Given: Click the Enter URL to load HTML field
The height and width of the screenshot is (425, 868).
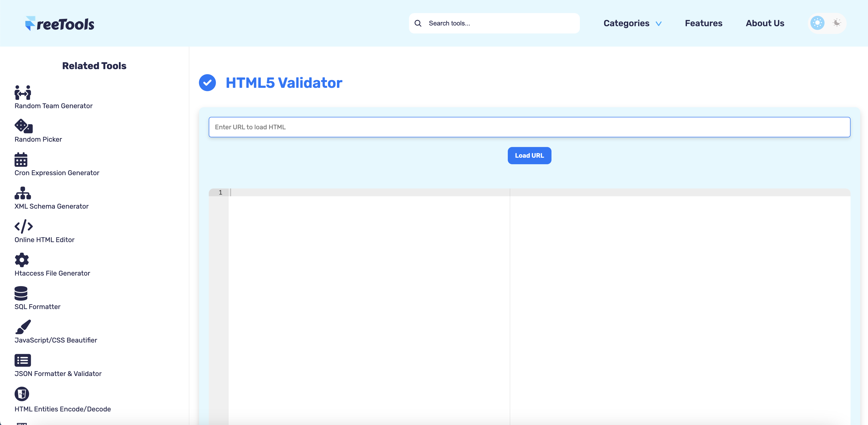Looking at the screenshot, I should coord(529,127).
